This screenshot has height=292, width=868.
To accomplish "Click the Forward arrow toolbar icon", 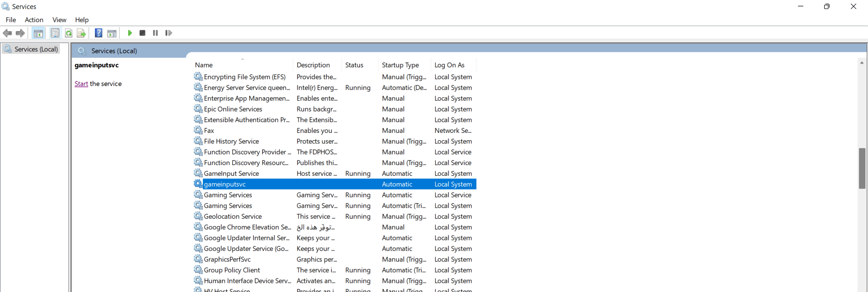I will coord(20,33).
